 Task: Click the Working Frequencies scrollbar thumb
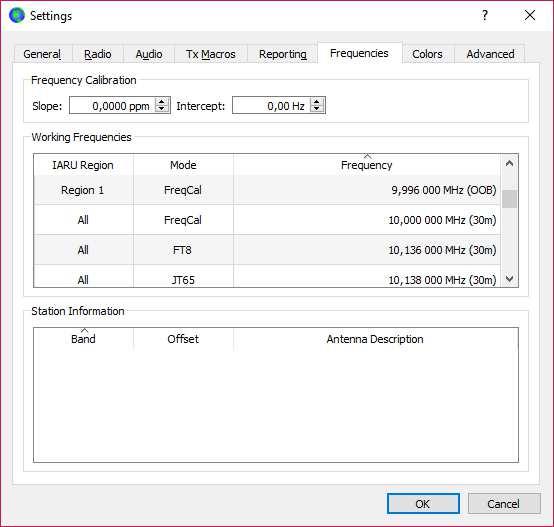(x=509, y=199)
